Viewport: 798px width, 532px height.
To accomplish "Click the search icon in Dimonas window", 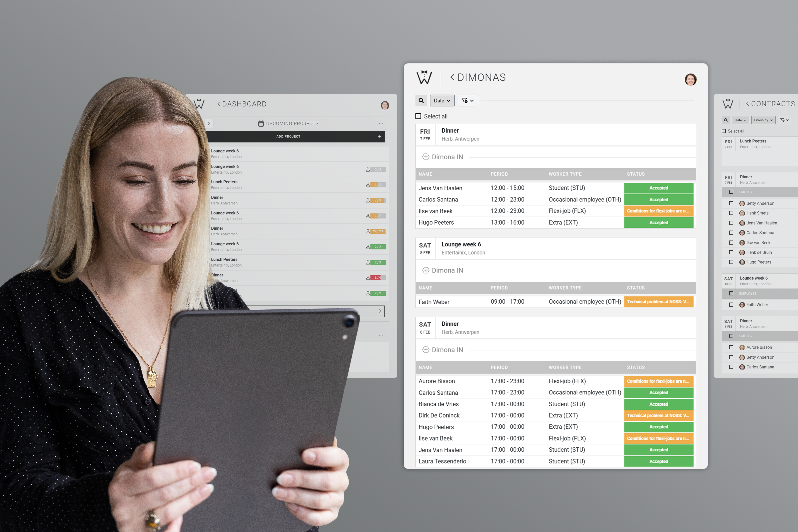I will (421, 100).
